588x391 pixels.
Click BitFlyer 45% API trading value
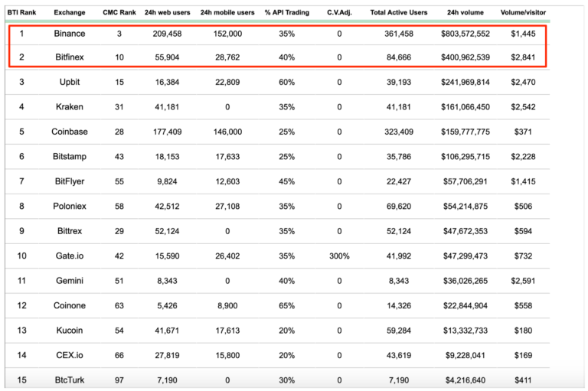(287, 181)
